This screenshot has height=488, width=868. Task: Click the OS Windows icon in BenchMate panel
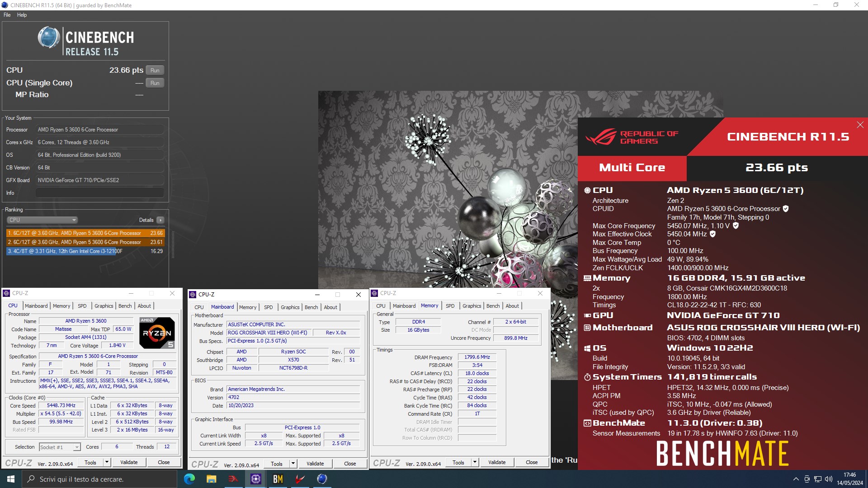(x=587, y=348)
